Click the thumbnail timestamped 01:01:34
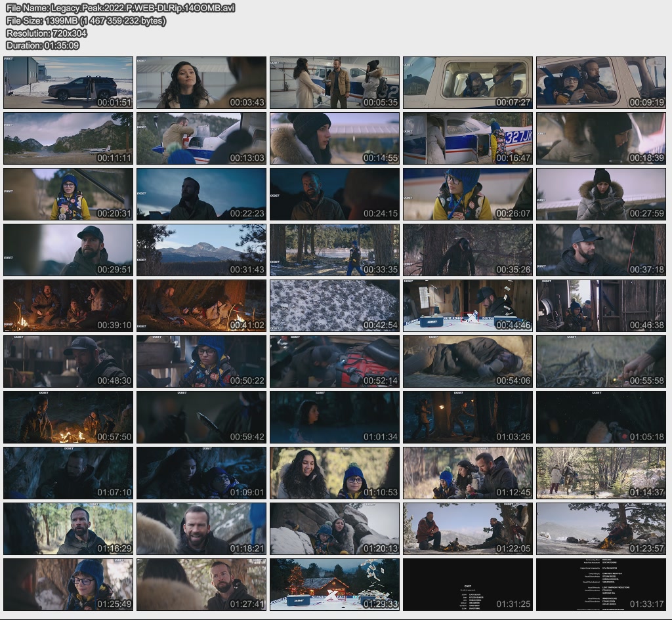This screenshot has width=672, height=620. coord(334,417)
